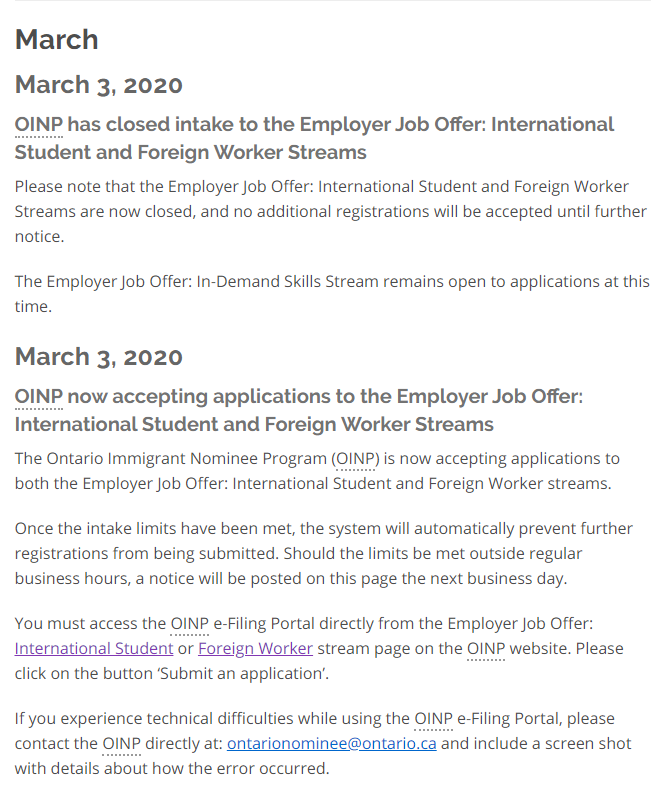Click the OINP abbreviation in the now-accepting heading
Image resolution: width=665 pixels, height=796 pixels.
tap(39, 396)
